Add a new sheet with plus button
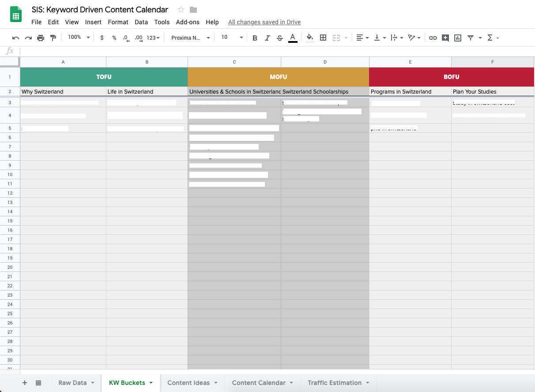 25,383
